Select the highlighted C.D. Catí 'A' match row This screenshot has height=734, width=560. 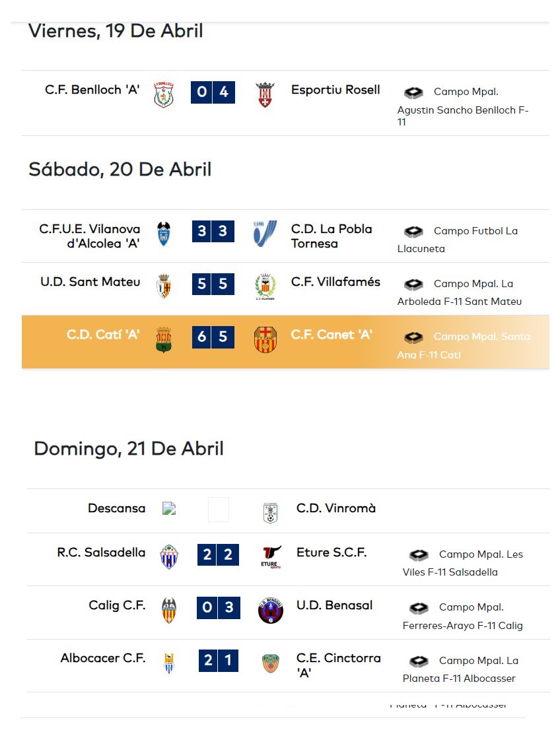click(x=285, y=342)
